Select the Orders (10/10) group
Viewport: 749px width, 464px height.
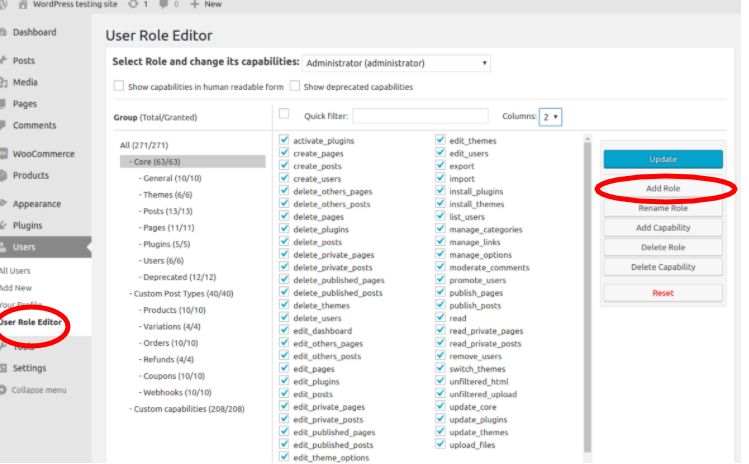[x=170, y=343]
